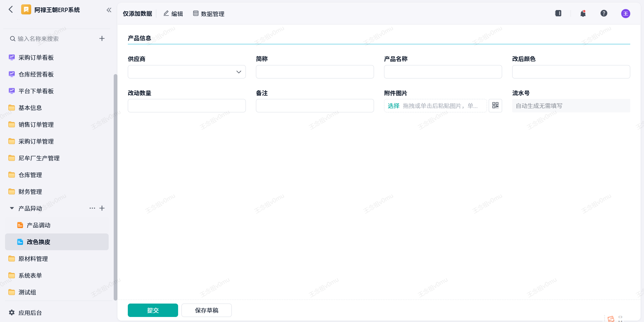
Task: Add new item in 产品异动 group
Action: point(102,208)
